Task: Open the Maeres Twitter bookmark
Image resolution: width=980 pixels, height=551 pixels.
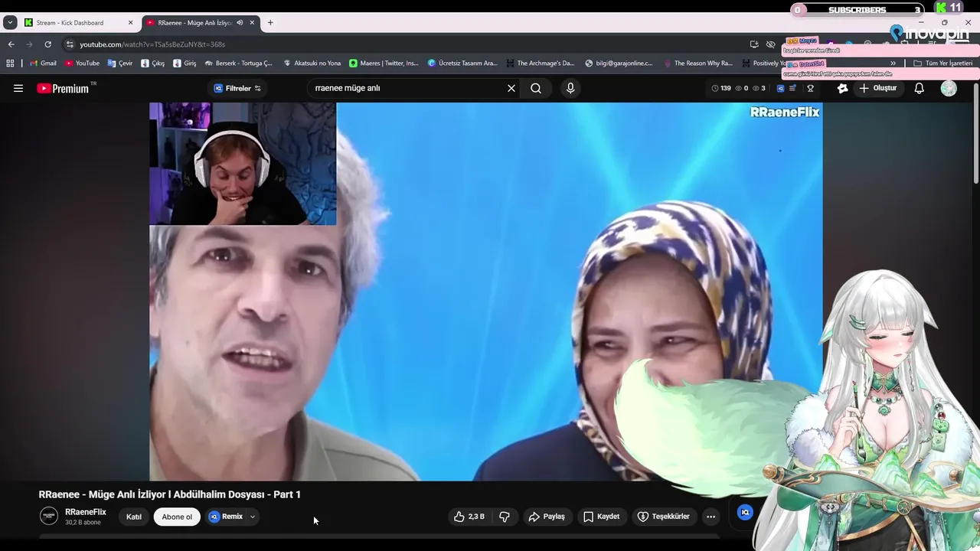Action: pyautogui.click(x=384, y=64)
